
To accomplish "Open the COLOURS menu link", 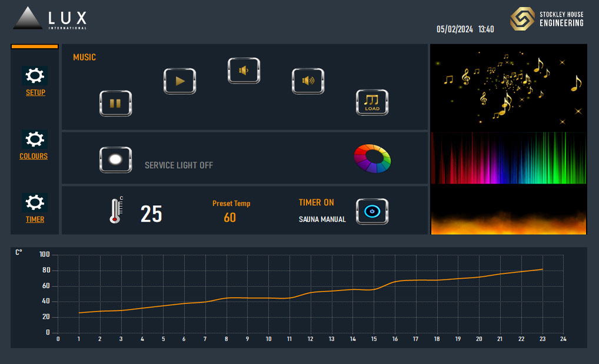I will 34,156.
